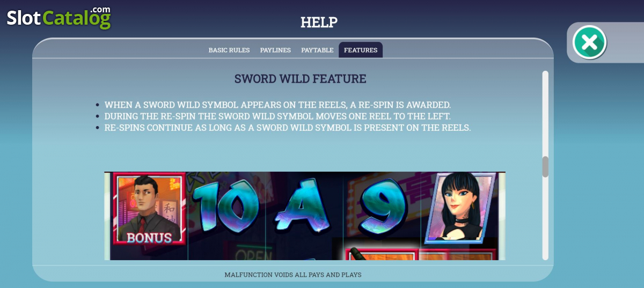
Task: Click the Bonus man symbol
Action: click(x=149, y=209)
